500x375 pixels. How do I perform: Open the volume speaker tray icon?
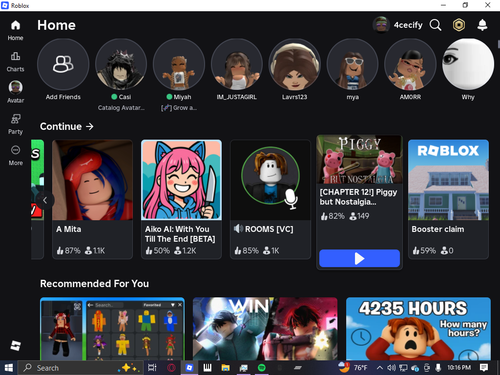coord(391,368)
